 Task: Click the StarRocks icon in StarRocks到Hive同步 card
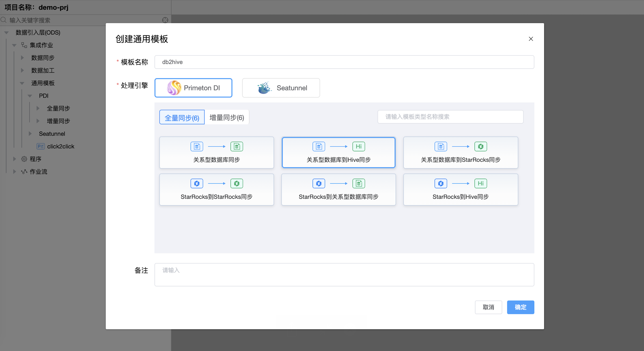(x=441, y=183)
